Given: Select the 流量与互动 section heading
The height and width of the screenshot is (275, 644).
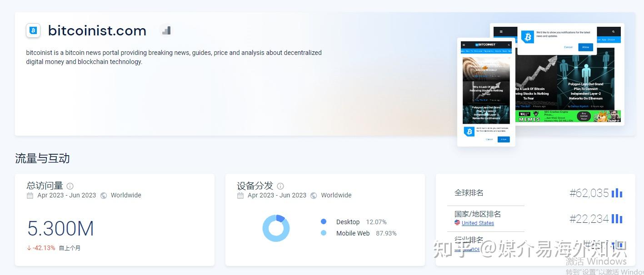Looking at the screenshot, I should click(x=42, y=158).
